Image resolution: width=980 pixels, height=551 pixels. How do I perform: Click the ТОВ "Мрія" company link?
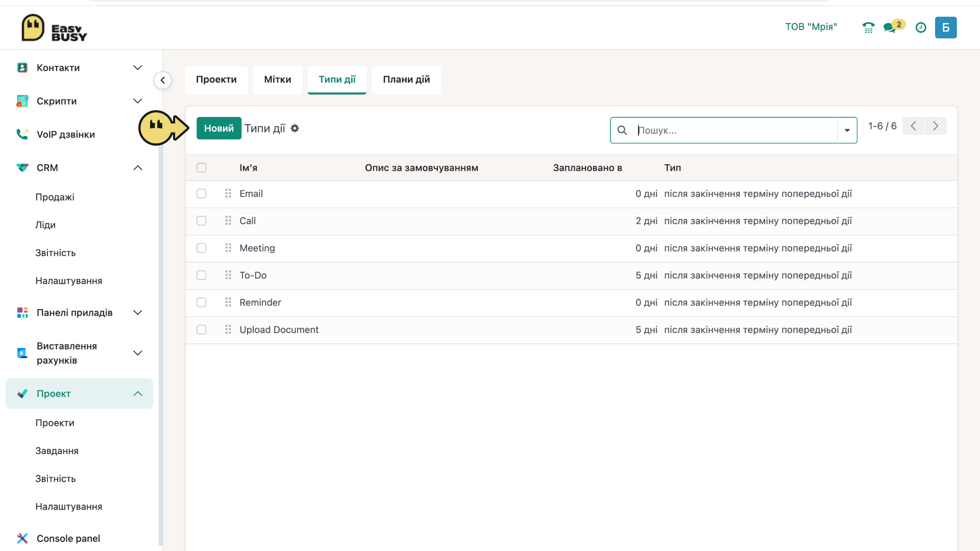point(811,27)
